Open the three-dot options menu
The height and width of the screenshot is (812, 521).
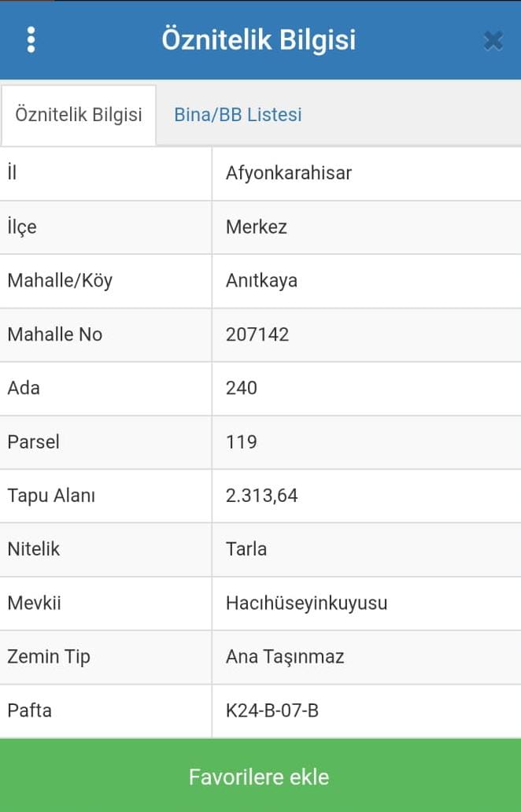tap(31, 40)
